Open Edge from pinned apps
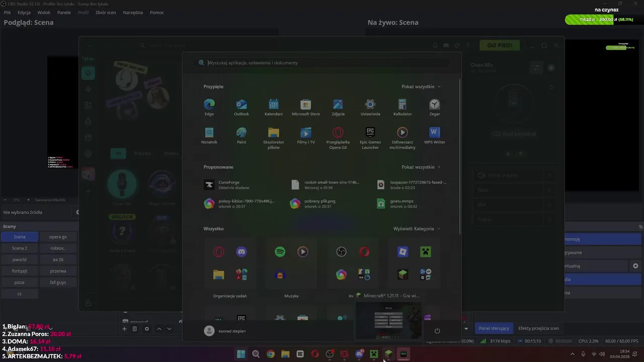The width and height of the screenshot is (644, 362). [209, 108]
